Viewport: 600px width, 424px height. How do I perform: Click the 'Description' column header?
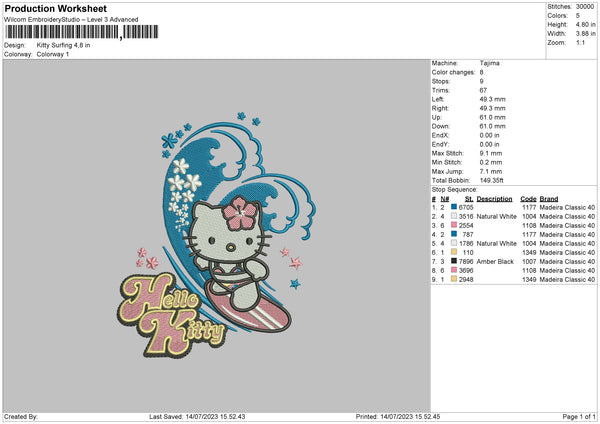click(494, 199)
